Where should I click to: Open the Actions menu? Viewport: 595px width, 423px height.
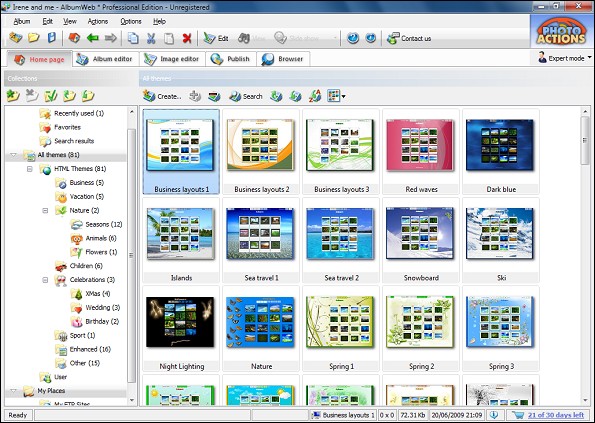click(x=98, y=21)
